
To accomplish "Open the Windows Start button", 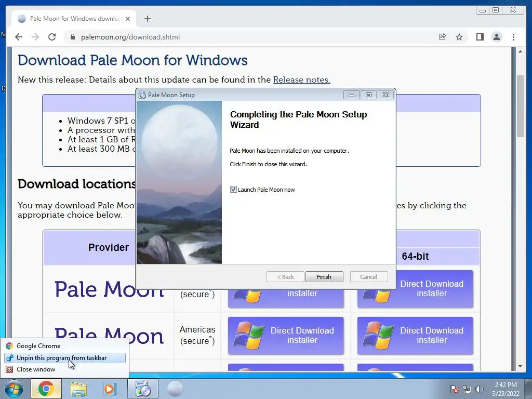I will [x=14, y=389].
